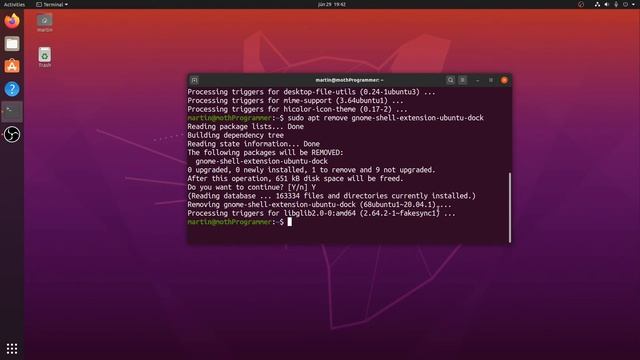
Task: Open the Files manager in dock
Action: click(12, 44)
